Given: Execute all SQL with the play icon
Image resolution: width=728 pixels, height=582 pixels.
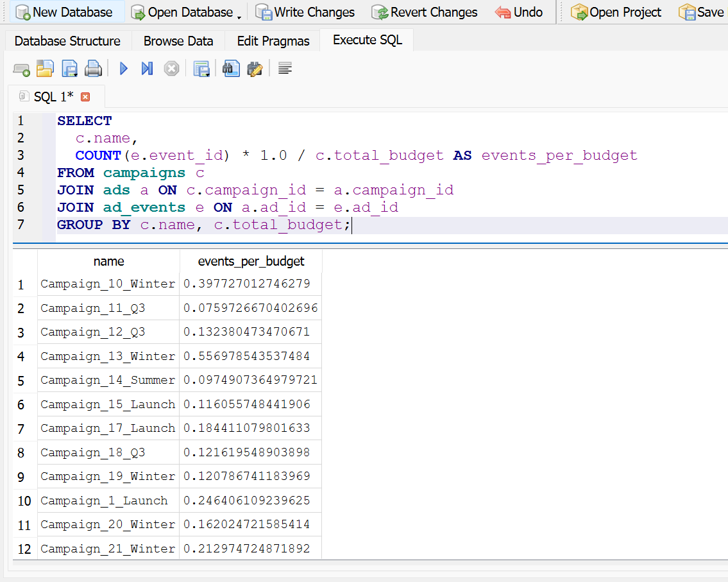Looking at the screenshot, I should coord(124,69).
